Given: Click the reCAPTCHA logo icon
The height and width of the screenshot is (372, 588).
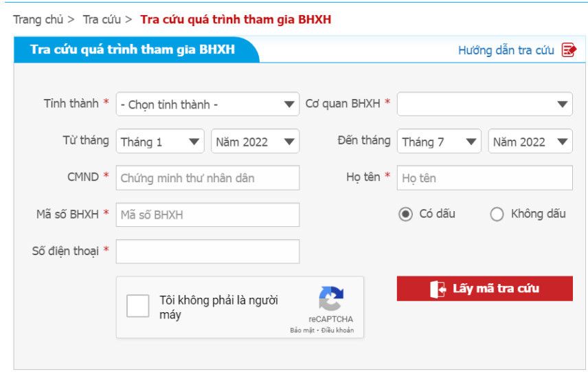Looking at the screenshot, I should coord(331,299).
